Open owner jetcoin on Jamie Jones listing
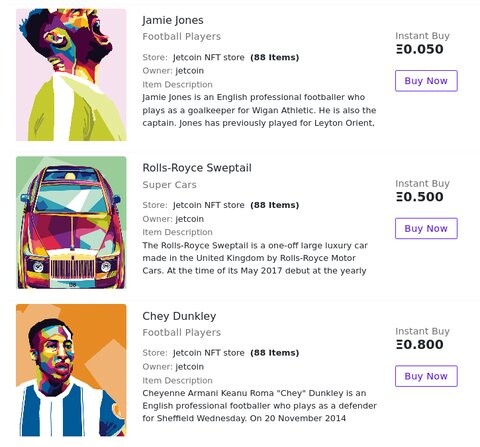Viewport: 480px width, 447px height. pyautogui.click(x=189, y=71)
